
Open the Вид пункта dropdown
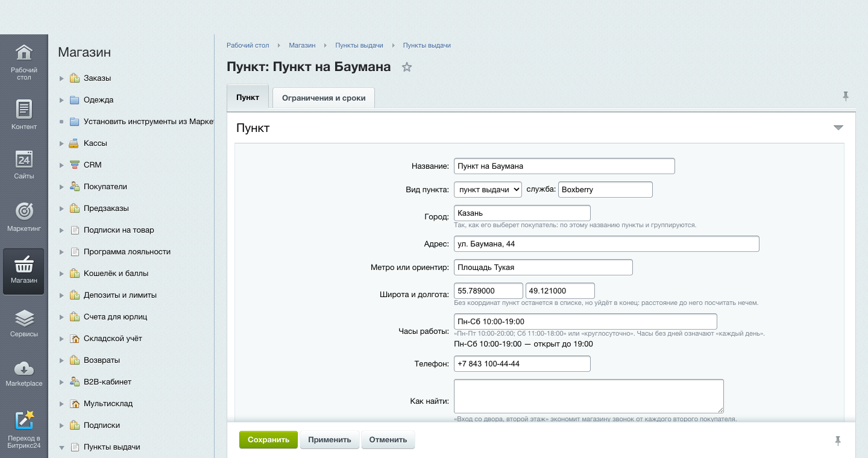click(488, 189)
